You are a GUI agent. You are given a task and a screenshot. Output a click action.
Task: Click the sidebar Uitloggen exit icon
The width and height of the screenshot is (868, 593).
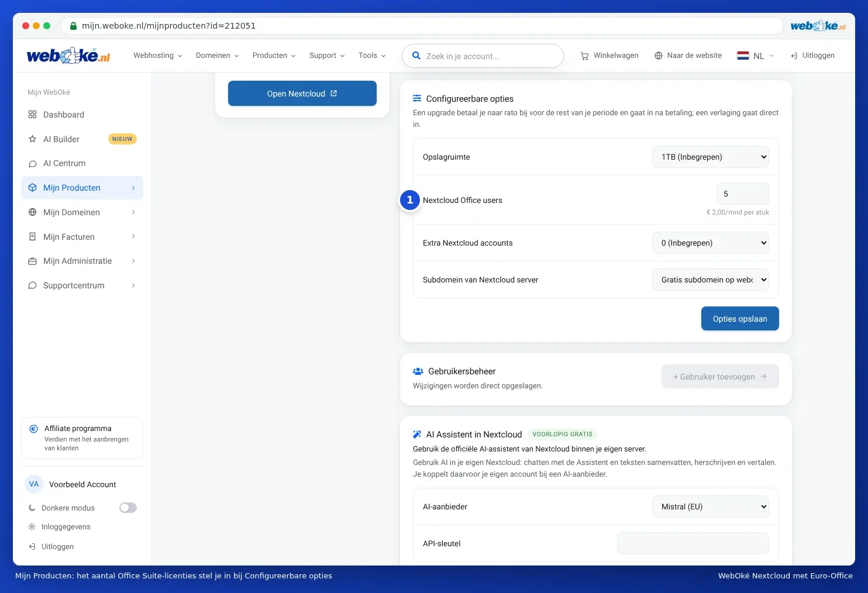[x=32, y=547]
